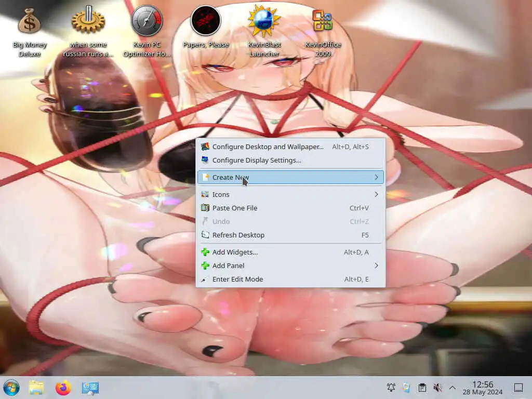Open the notifications bell in the tray
This screenshot has height=399, width=532.
point(391,387)
